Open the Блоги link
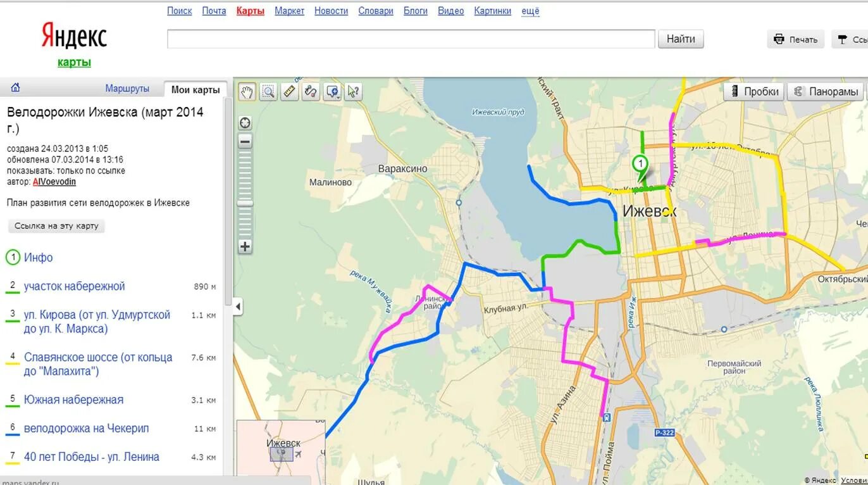 [x=416, y=11]
